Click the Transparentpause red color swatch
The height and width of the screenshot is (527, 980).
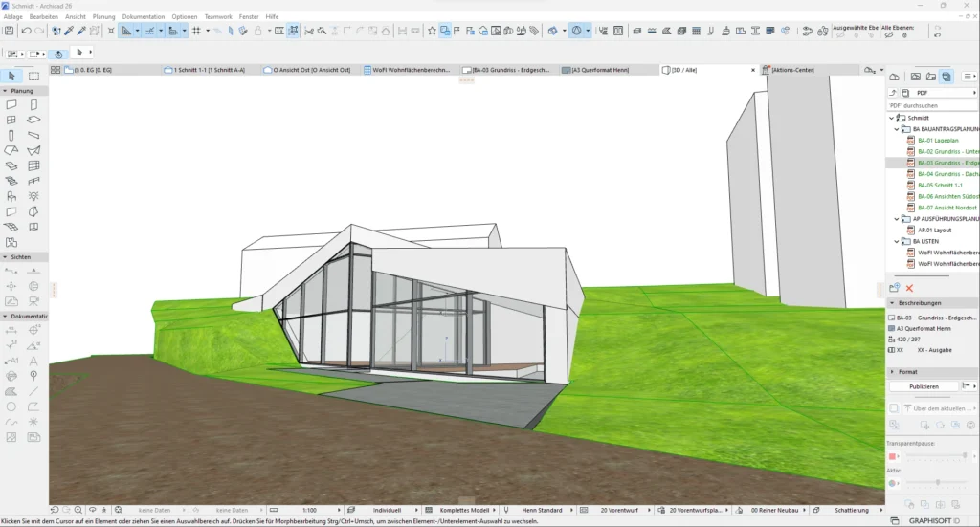pyautogui.click(x=893, y=456)
